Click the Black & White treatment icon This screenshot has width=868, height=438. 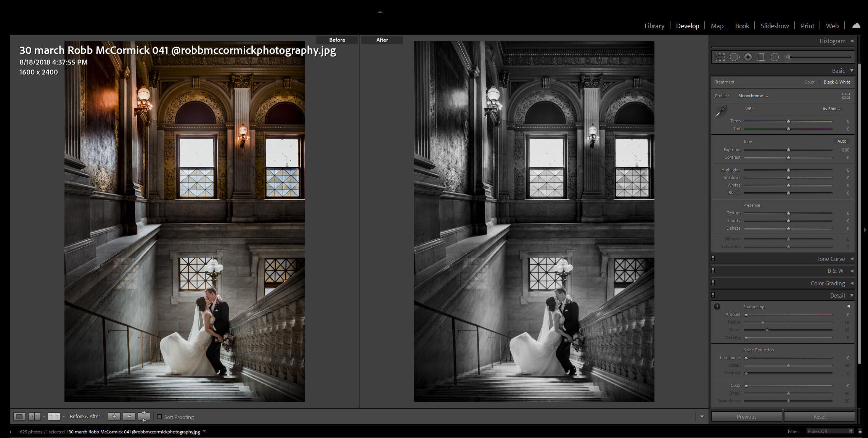point(836,82)
